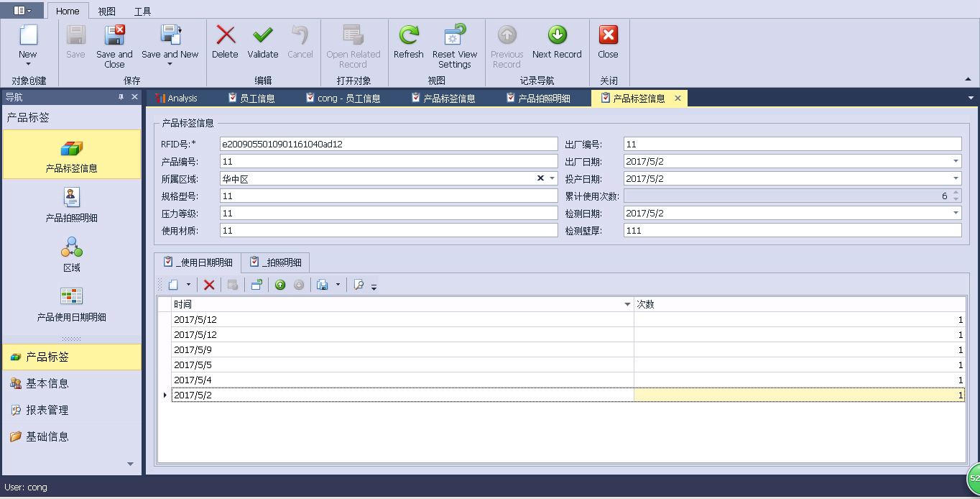Click the red X delete icon in grid toolbar
The image size is (980, 499).
click(209, 285)
